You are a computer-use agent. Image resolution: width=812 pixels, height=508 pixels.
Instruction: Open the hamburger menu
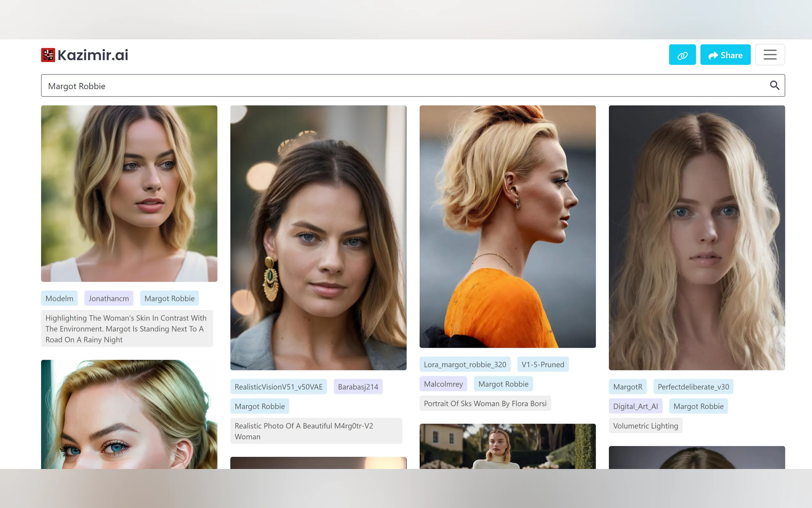(769, 55)
